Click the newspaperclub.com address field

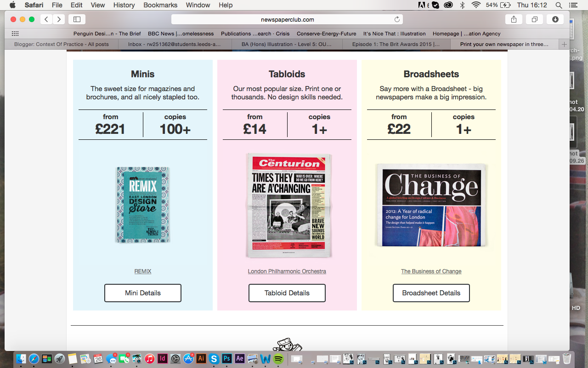coord(287,19)
